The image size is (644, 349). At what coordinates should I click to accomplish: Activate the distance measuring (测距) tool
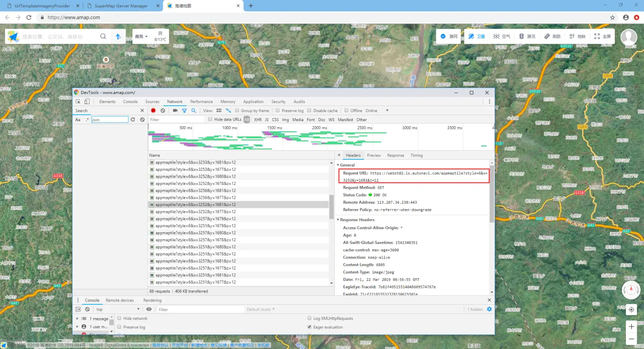tap(552, 36)
